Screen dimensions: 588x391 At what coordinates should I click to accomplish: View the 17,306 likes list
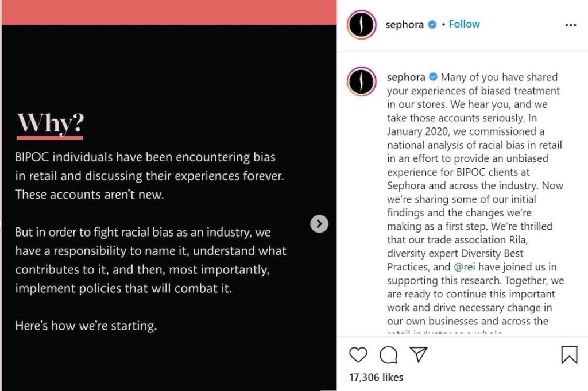pos(376,377)
